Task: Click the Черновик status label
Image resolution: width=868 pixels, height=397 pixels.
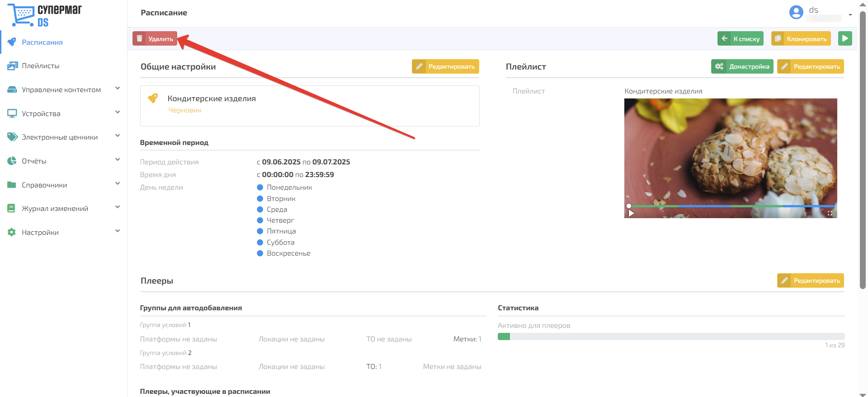Action: pyautogui.click(x=185, y=110)
